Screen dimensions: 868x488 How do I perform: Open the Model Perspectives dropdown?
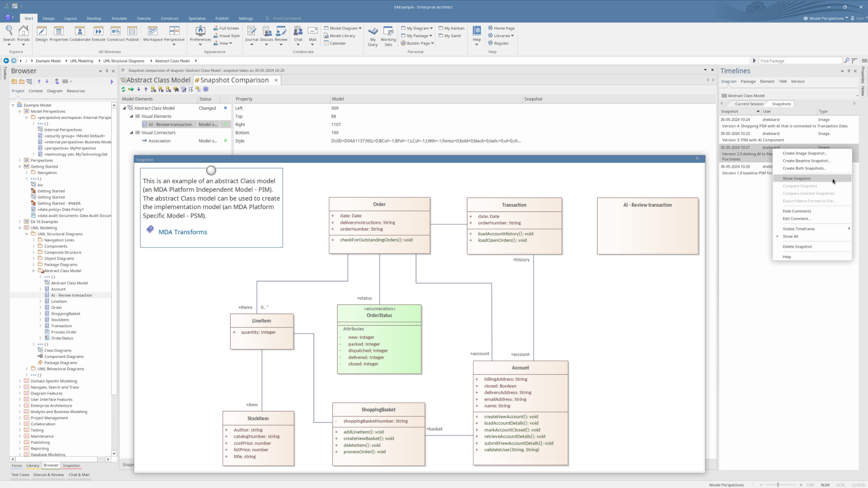[826, 19]
